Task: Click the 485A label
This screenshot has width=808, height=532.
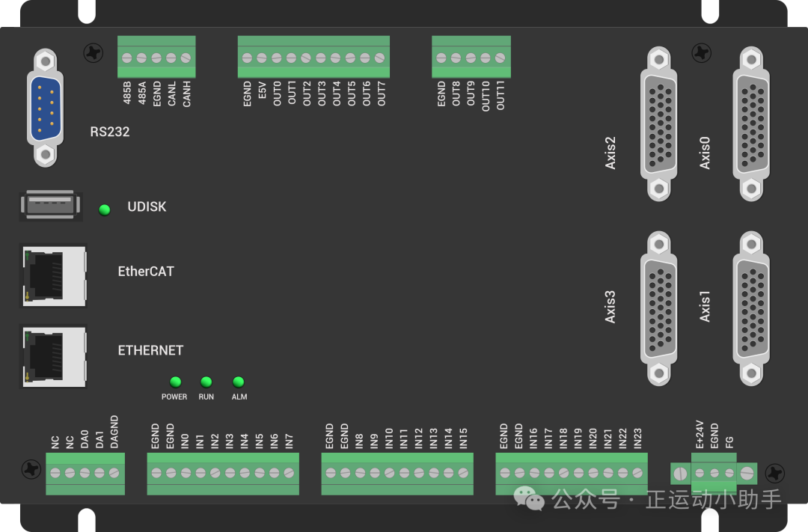Action: coord(141,93)
